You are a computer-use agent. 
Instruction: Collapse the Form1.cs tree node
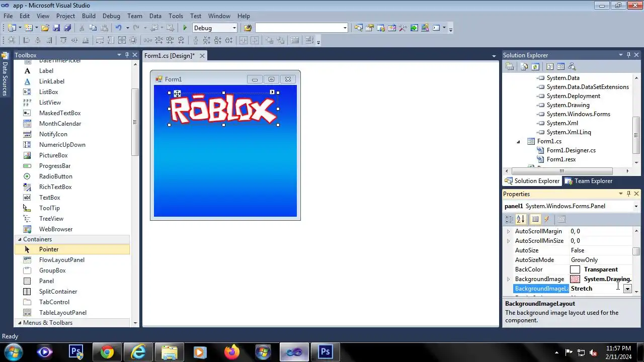pyautogui.click(x=518, y=141)
